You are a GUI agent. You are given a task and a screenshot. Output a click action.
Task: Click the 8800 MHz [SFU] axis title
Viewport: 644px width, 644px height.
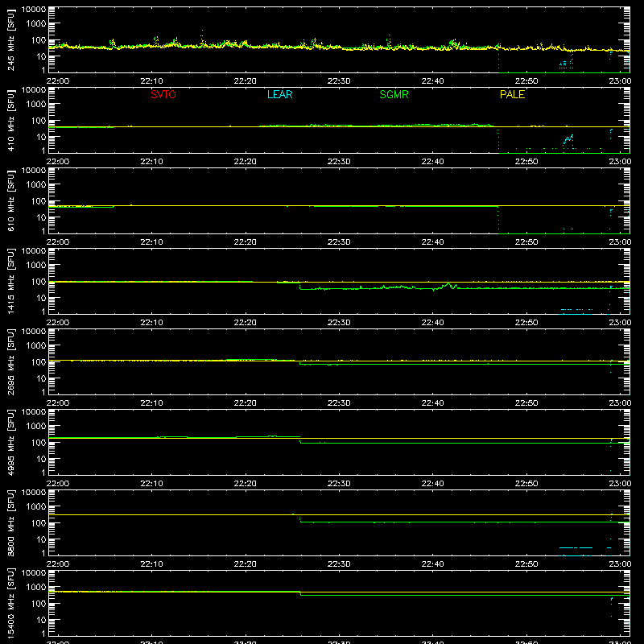coord(10,522)
